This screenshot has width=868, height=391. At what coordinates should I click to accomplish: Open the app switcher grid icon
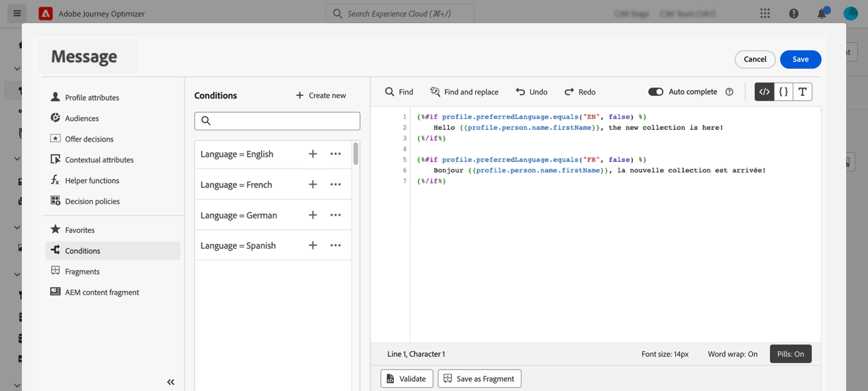765,14
